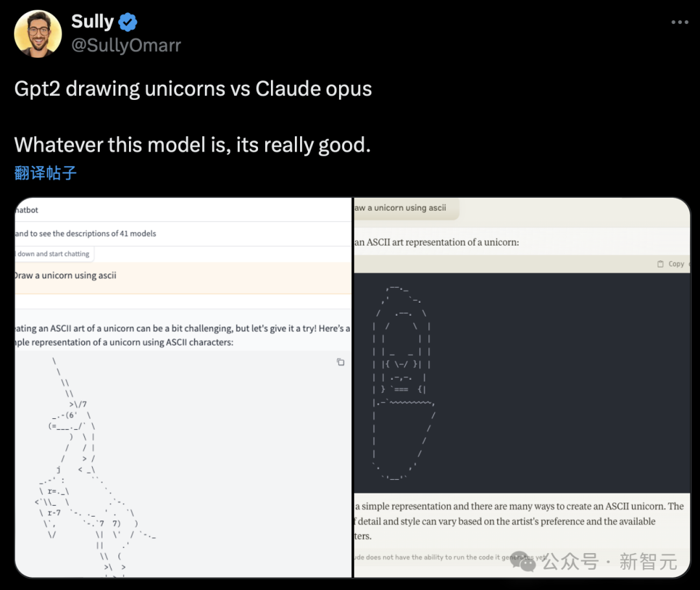Click the 翻译帖子 translate post link

tap(45, 173)
